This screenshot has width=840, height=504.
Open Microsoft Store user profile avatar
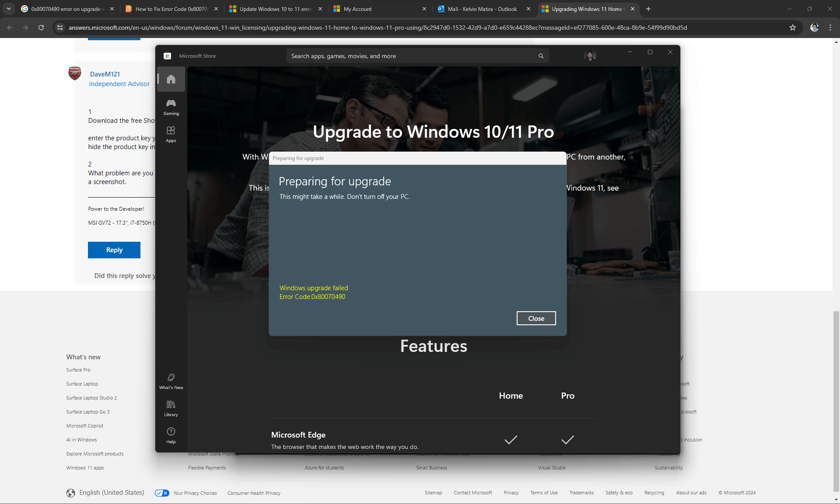pyautogui.click(x=590, y=56)
